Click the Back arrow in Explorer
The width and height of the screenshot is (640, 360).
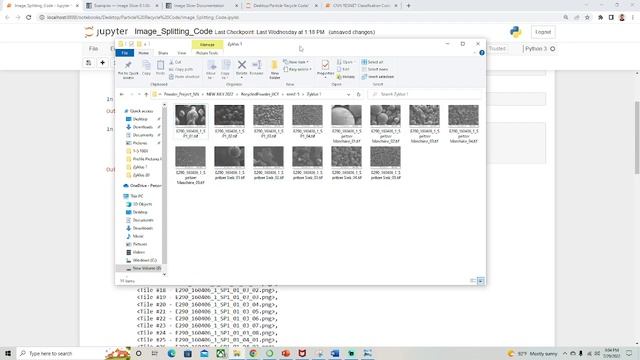tap(122, 94)
